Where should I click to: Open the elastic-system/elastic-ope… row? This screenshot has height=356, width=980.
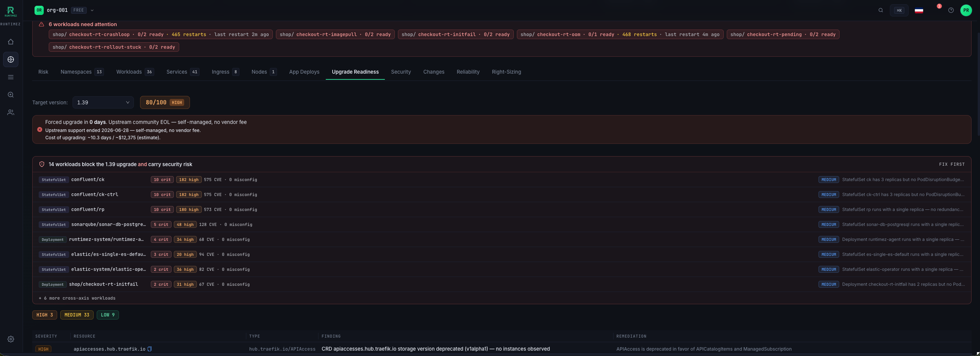coord(502,269)
